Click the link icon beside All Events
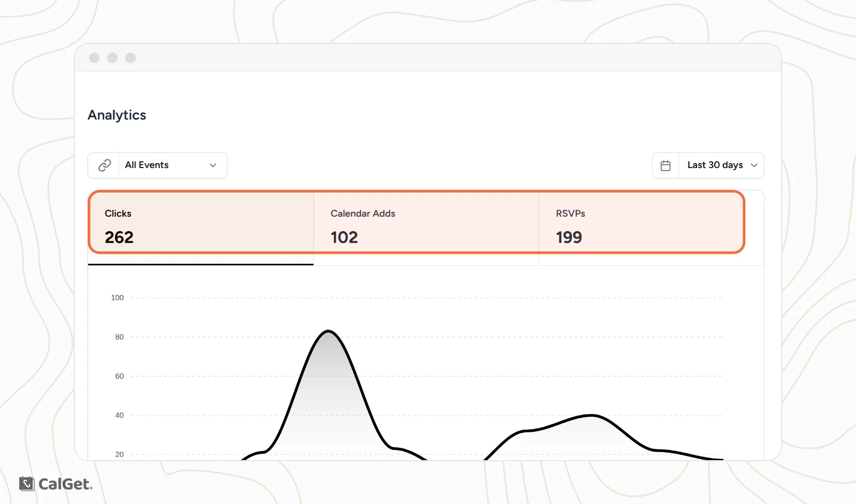Screen dimensions: 856x504 tap(104, 165)
